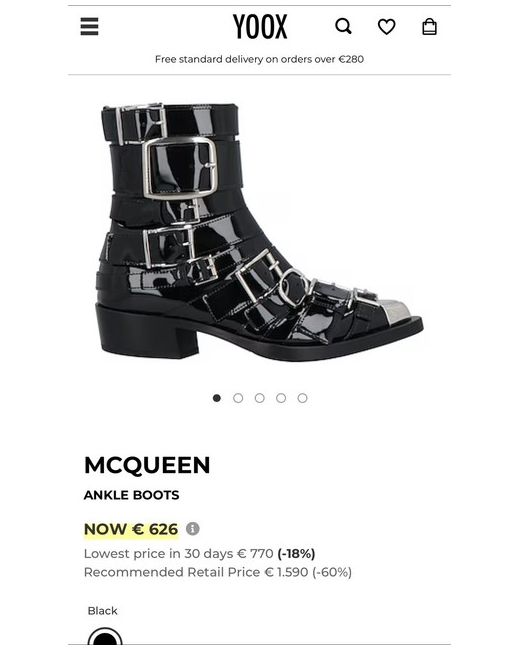
Task: Open the hamburger navigation menu
Action: pyautogui.click(x=89, y=27)
